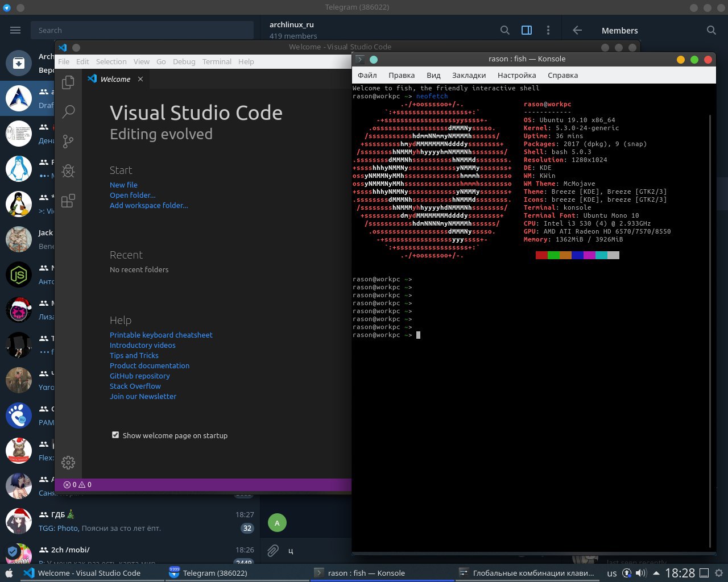Open the Настройка menu in Konsole
The height and width of the screenshot is (582, 728).
click(516, 75)
